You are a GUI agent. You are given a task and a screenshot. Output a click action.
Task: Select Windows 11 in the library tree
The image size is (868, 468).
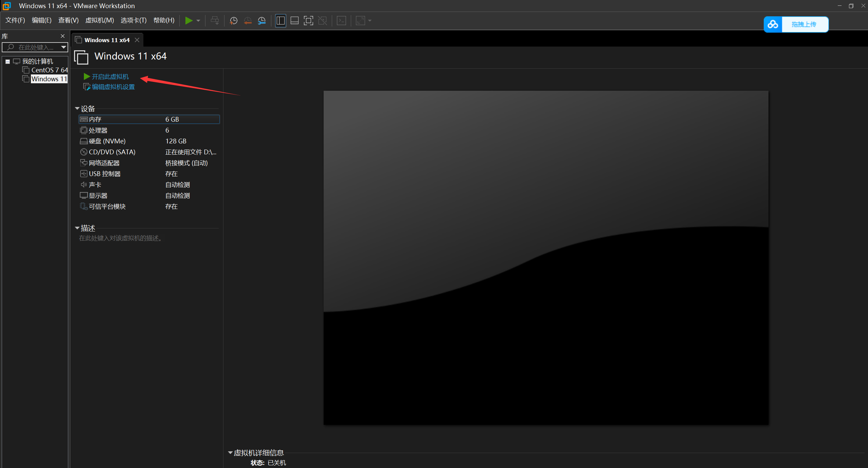tap(49, 79)
